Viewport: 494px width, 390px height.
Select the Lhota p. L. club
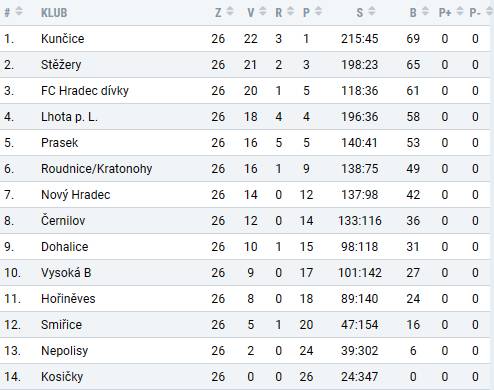(x=69, y=117)
